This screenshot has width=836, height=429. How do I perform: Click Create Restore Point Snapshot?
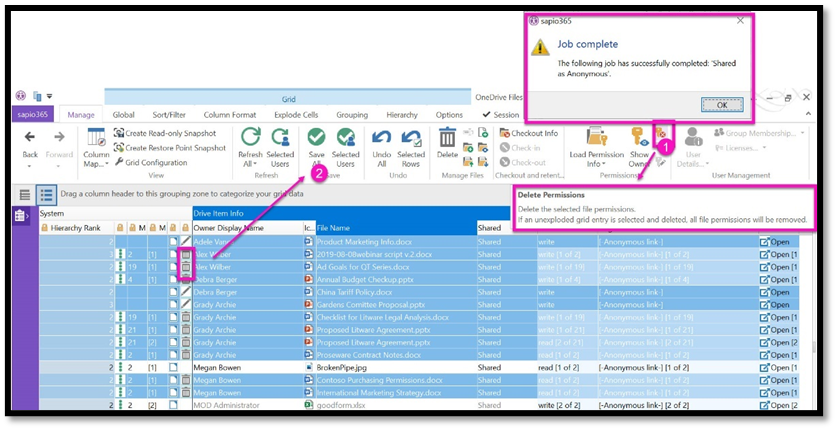coord(170,148)
